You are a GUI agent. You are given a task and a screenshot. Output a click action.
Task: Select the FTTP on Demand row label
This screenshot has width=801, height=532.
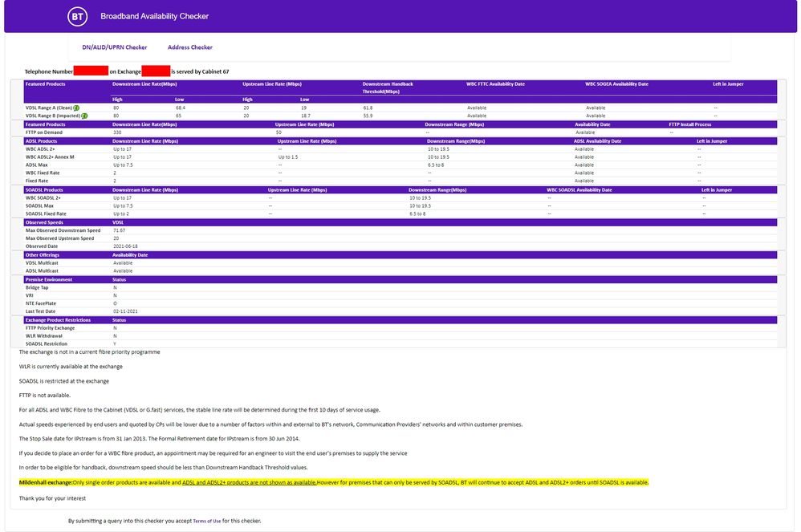45,132
